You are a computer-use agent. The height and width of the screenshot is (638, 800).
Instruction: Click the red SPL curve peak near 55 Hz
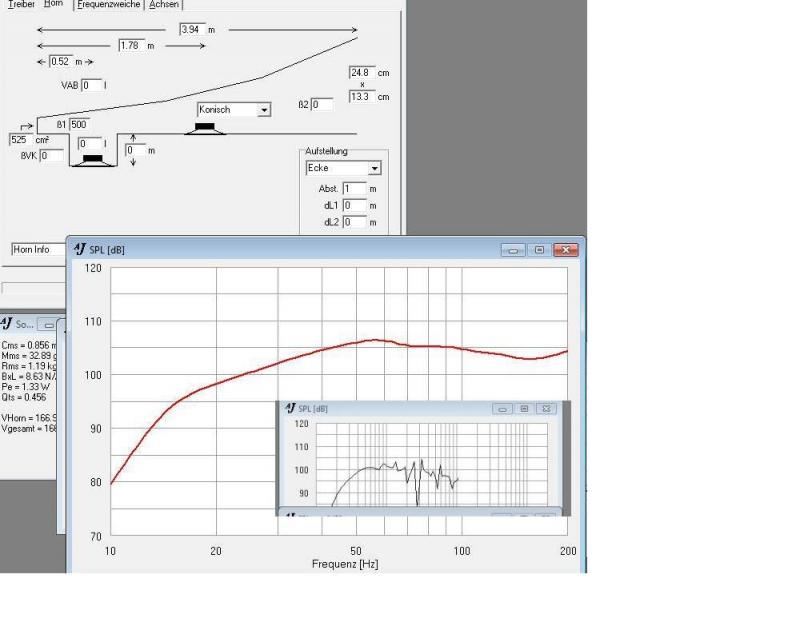375,340
